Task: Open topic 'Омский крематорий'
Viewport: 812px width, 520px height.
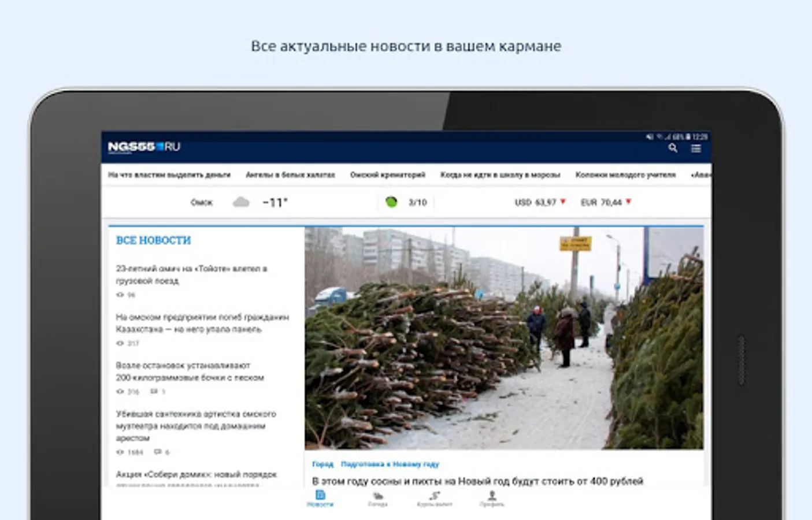Action: pyautogui.click(x=388, y=174)
